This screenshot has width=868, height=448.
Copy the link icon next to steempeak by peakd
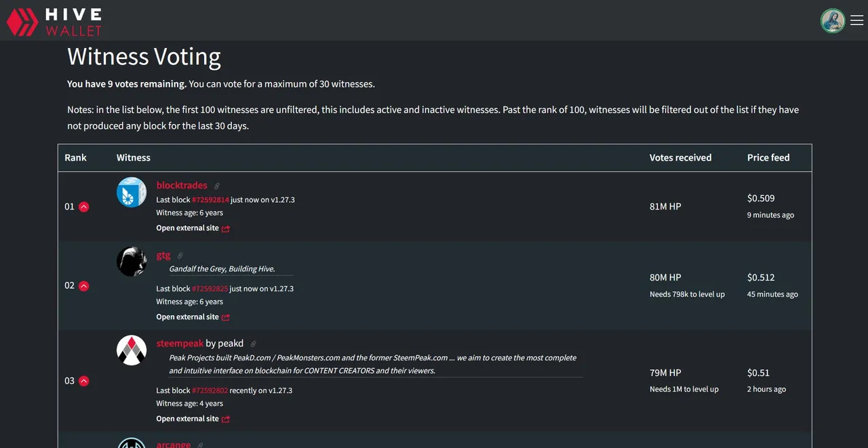click(x=254, y=344)
